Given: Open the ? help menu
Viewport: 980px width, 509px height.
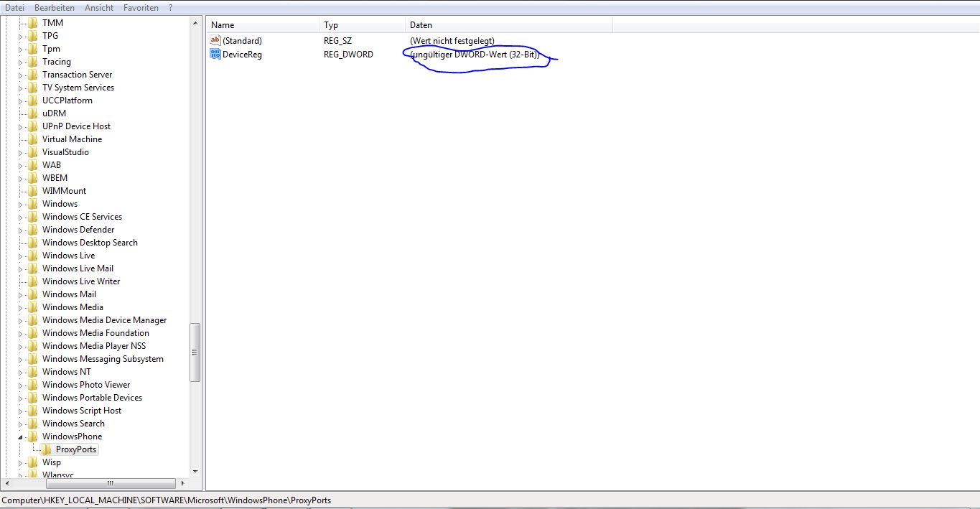Looking at the screenshot, I should 171,8.
